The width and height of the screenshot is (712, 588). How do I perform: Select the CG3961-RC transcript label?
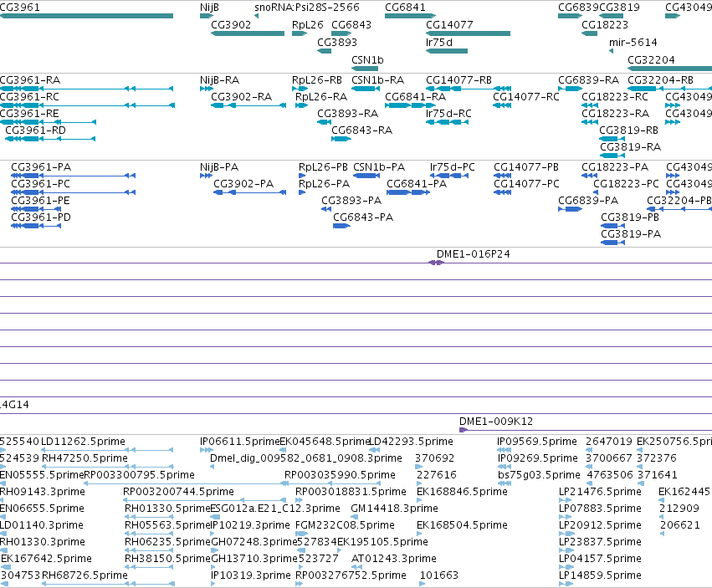[29, 97]
